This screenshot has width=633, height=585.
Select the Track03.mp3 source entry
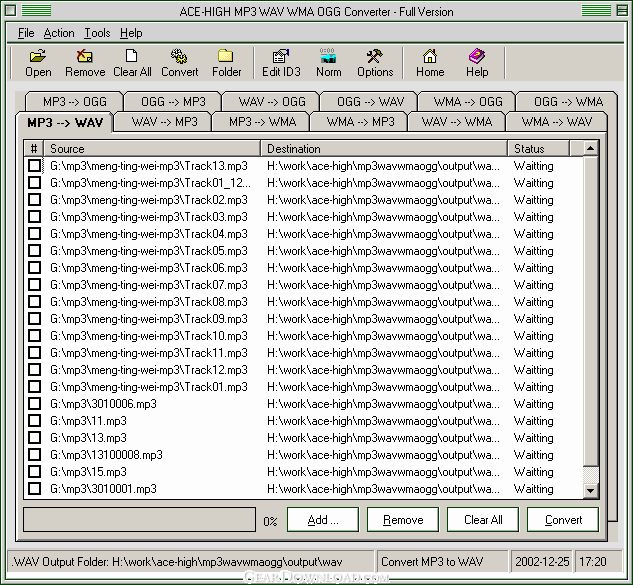(x=149, y=217)
